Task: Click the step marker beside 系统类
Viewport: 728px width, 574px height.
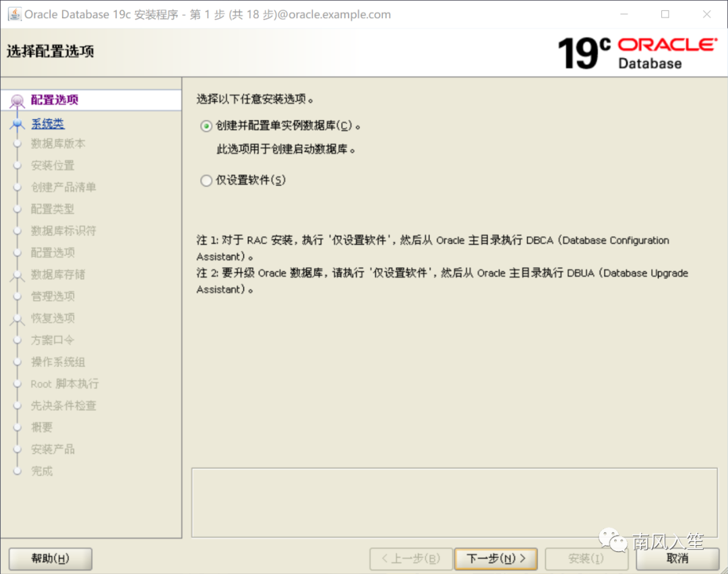Action: click(x=17, y=123)
